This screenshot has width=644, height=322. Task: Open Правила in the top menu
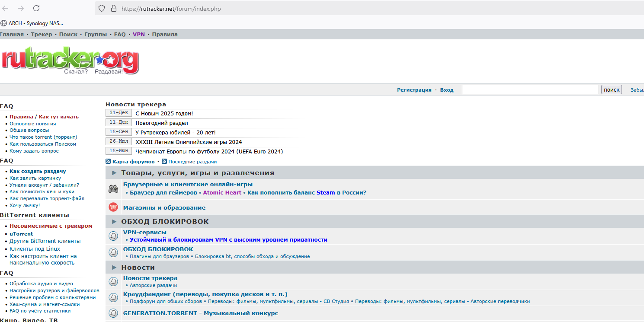pos(165,35)
